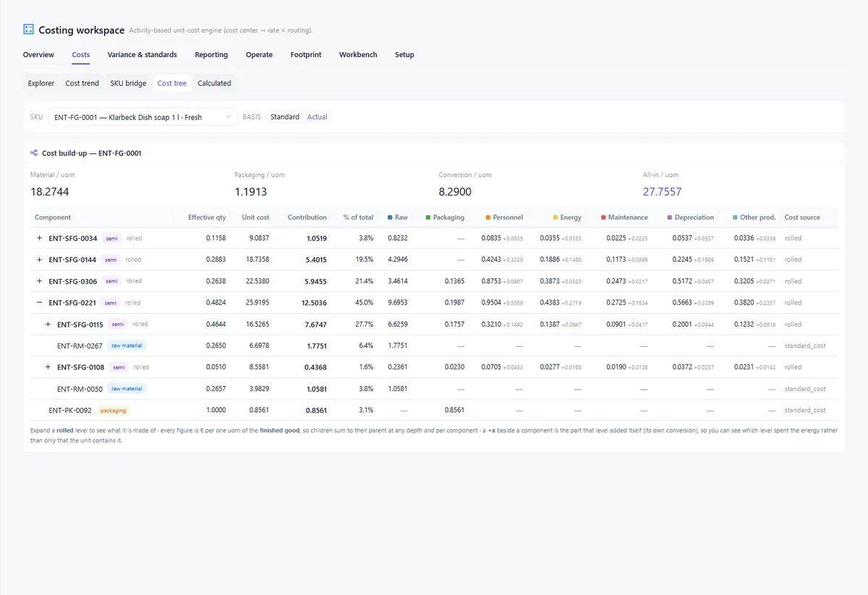This screenshot has width=868, height=595.
Task: Open the Setup tab
Action: point(404,55)
